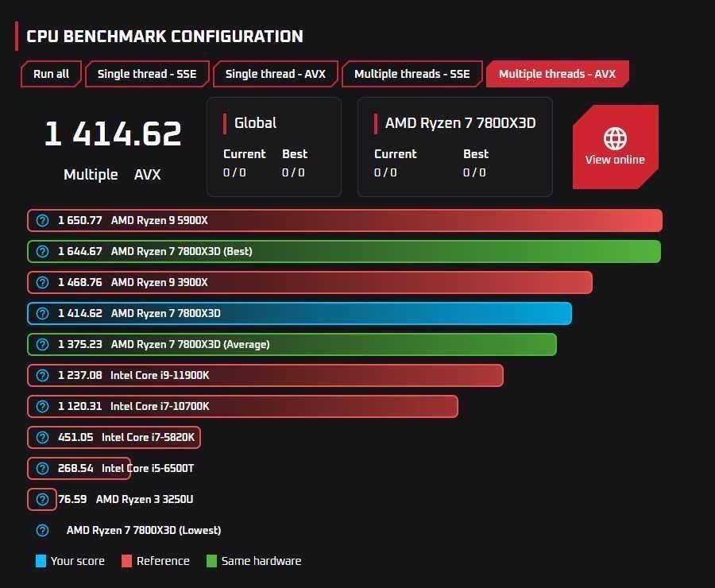Click the green Same hardware legend swatch
This screenshot has width=715, height=588.
pyautogui.click(x=211, y=561)
